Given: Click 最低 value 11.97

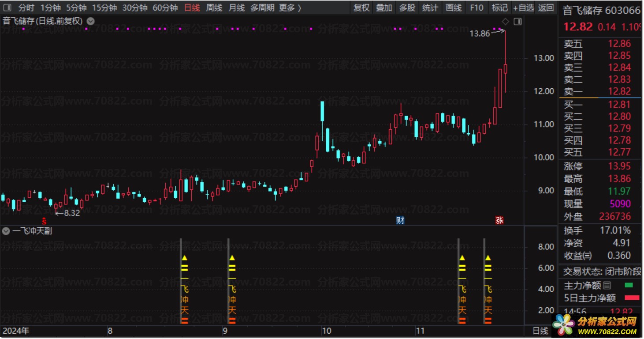Looking at the screenshot, I should pyautogui.click(x=619, y=192).
